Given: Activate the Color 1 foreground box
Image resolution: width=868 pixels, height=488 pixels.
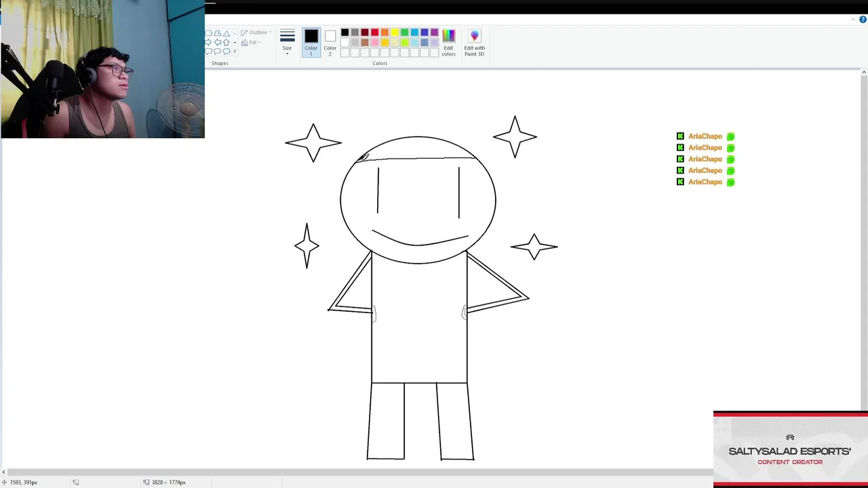Looking at the screenshot, I should [x=311, y=42].
